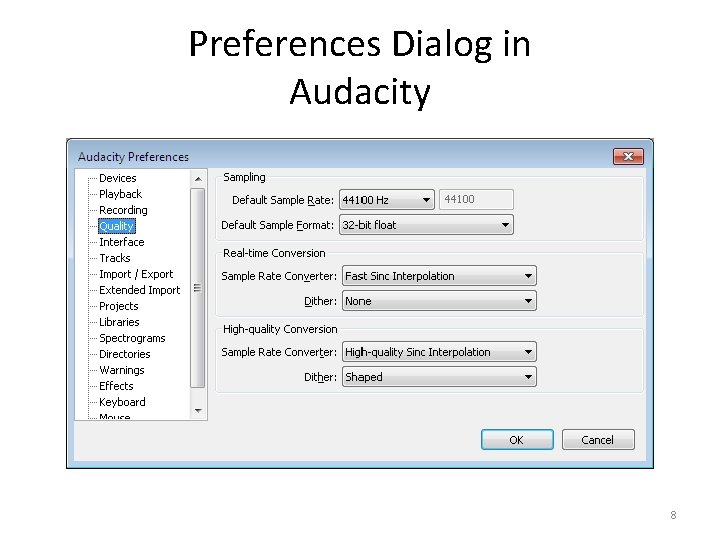720x540 pixels.
Task: Click the scroll down arrow of category list
Action: click(198, 411)
